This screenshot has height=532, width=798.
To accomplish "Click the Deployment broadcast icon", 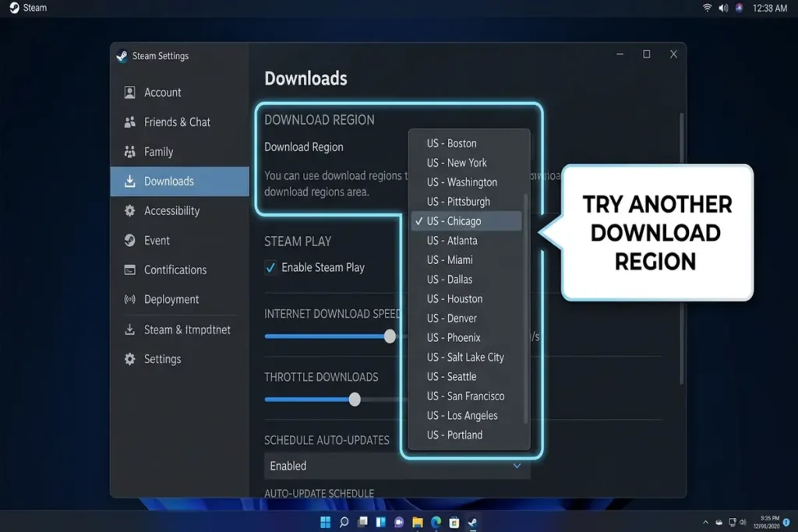I will 130,299.
